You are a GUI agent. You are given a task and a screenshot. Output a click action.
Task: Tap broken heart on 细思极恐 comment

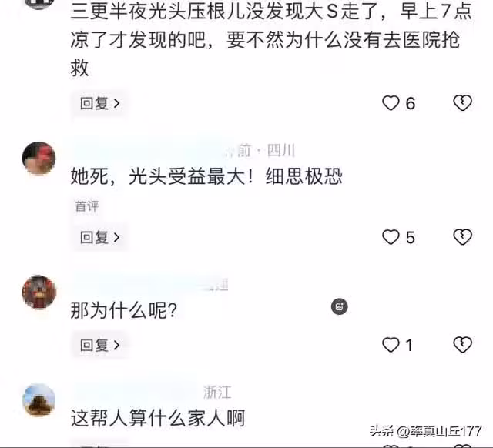(462, 237)
